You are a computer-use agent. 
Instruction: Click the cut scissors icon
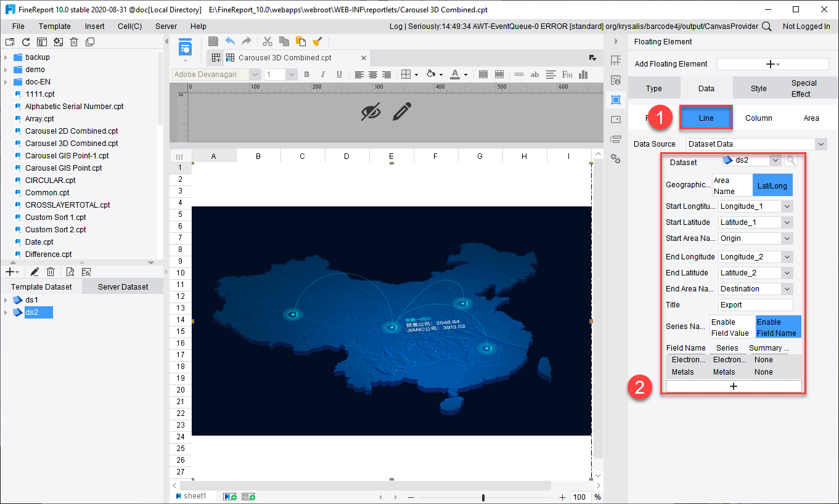tap(267, 41)
